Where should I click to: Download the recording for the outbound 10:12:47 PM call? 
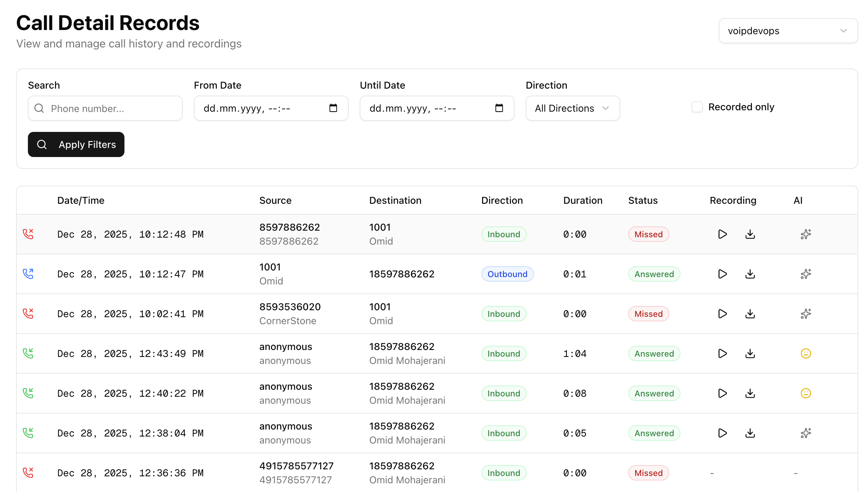pos(750,274)
